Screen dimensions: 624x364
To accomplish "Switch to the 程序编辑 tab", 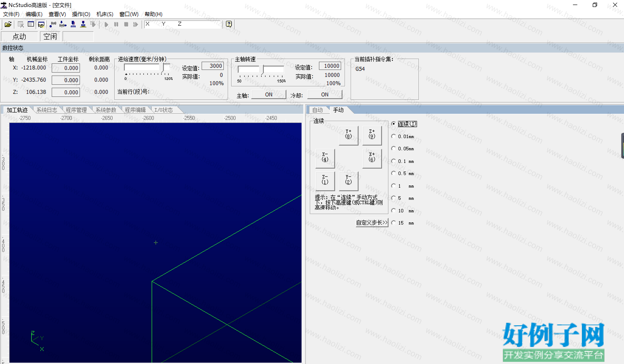I will coord(135,110).
